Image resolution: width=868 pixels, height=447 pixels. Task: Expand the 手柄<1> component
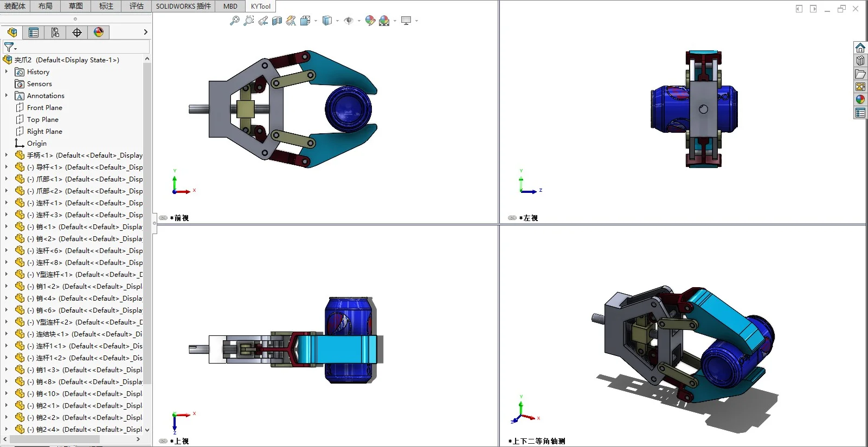7,155
